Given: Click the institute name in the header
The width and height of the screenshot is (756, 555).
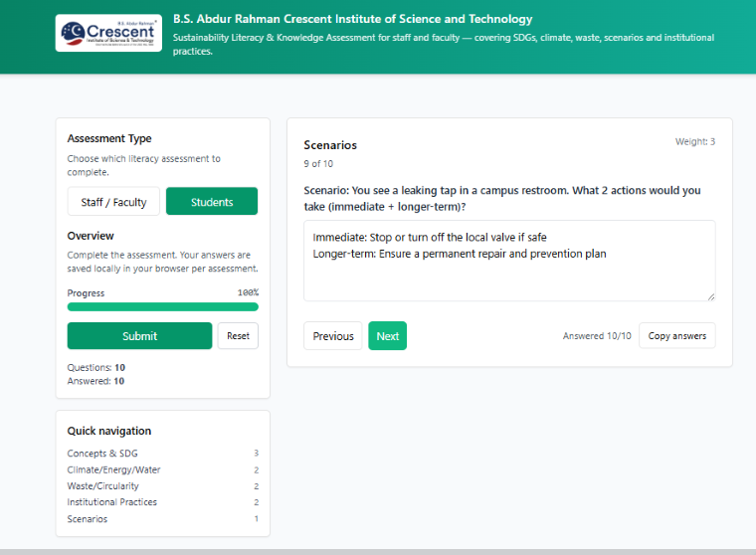Looking at the screenshot, I should tap(352, 19).
